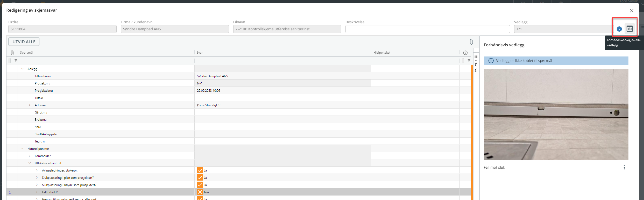
Task: Click the answer cell Ny1
Action: 283,83
